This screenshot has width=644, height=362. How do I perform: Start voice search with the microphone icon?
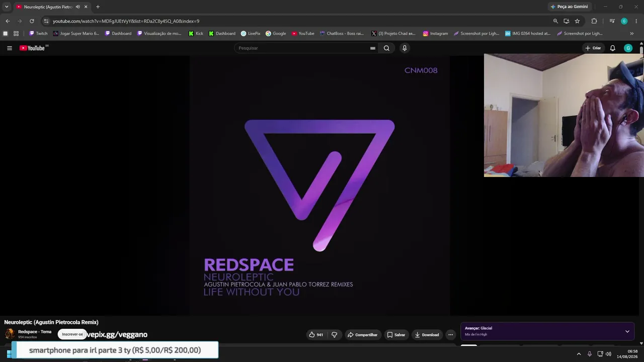tap(405, 48)
